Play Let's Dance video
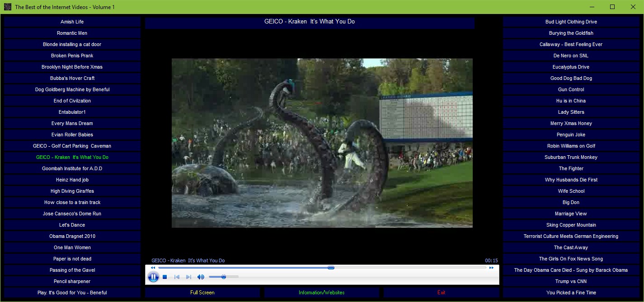This screenshot has width=644, height=302. pos(72,225)
